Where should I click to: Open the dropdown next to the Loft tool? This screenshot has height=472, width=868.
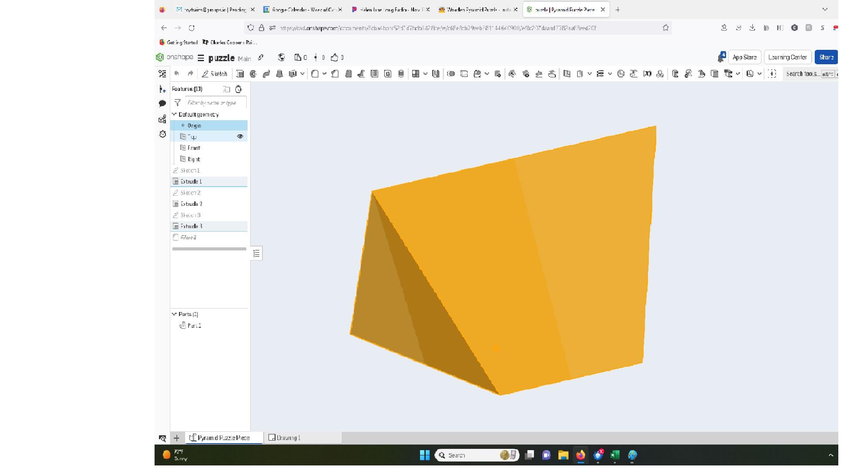pyautogui.click(x=302, y=73)
